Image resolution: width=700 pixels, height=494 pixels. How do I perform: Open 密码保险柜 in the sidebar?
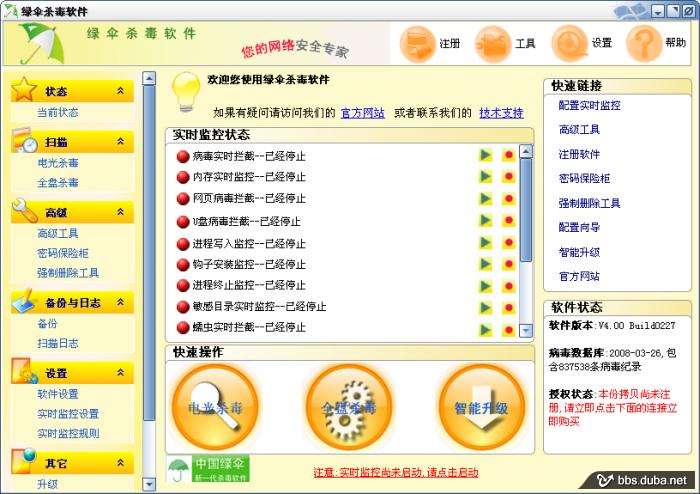coord(62,253)
